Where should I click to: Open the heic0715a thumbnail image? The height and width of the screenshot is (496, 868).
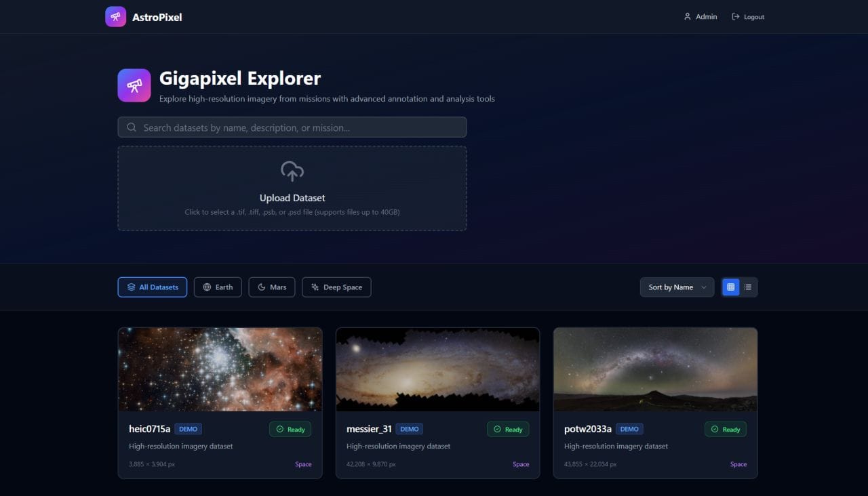[x=220, y=369]
